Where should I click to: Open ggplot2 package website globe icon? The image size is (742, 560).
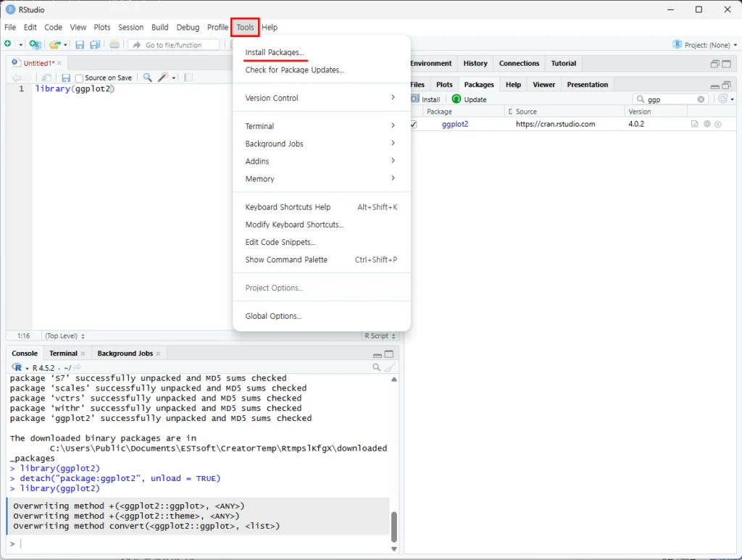click(706, 125)
